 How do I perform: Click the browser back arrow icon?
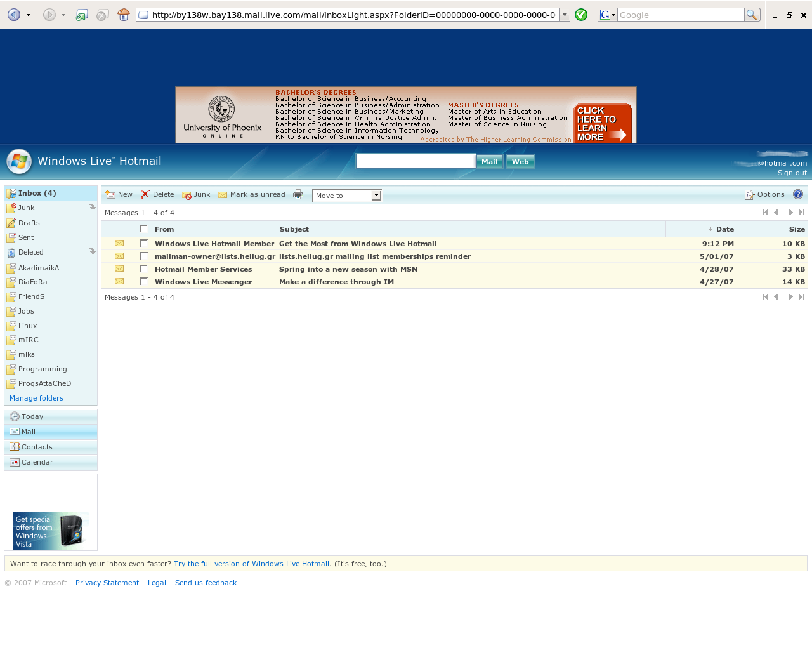coord(13,15)
